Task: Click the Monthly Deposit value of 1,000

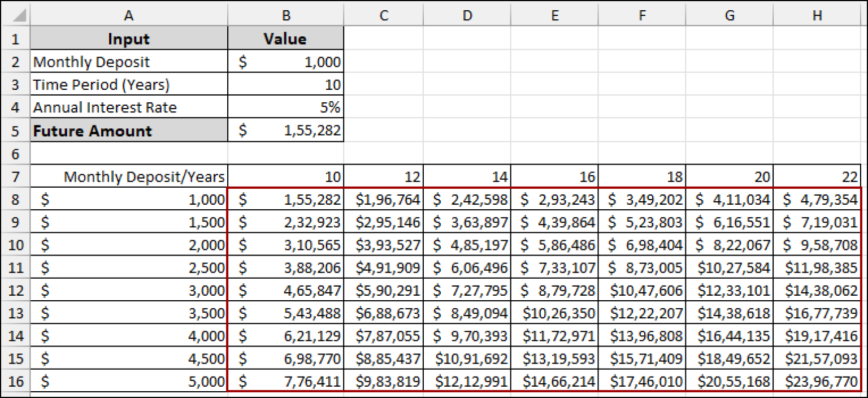Action: (x=285, y=62)
